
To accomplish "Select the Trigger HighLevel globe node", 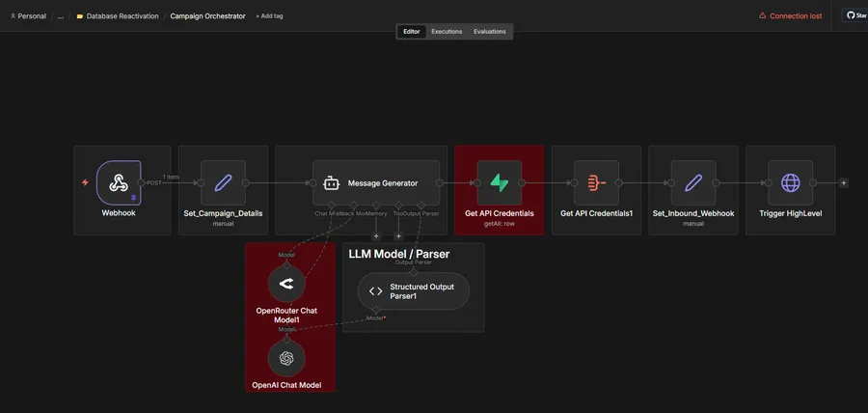I will [791, 182].
